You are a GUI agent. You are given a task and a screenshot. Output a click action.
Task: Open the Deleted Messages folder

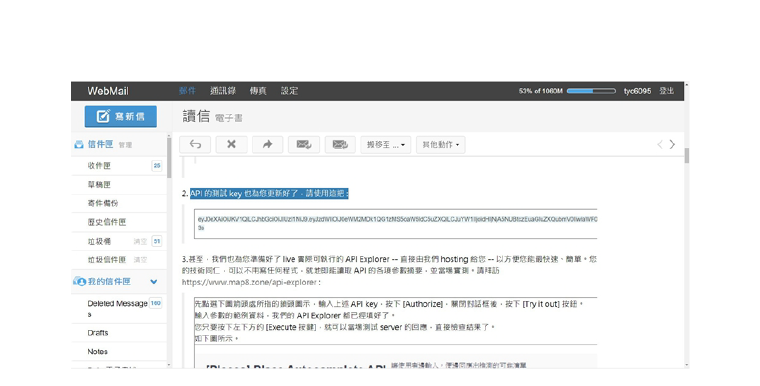[117, 308]
